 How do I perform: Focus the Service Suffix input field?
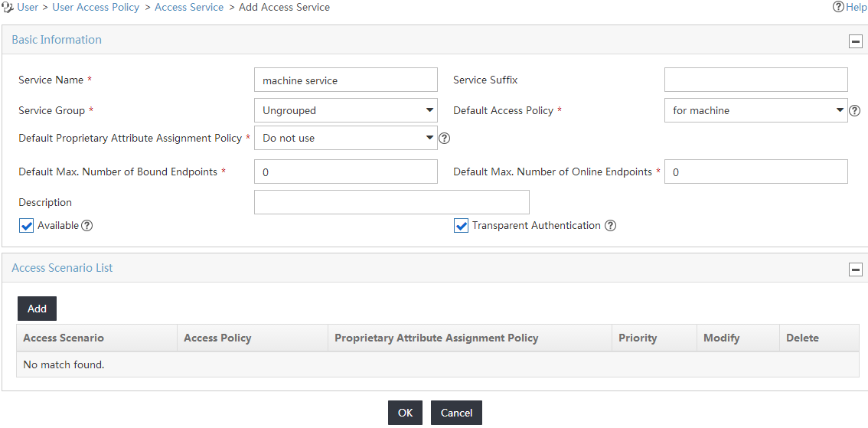[x=755, y=80]
